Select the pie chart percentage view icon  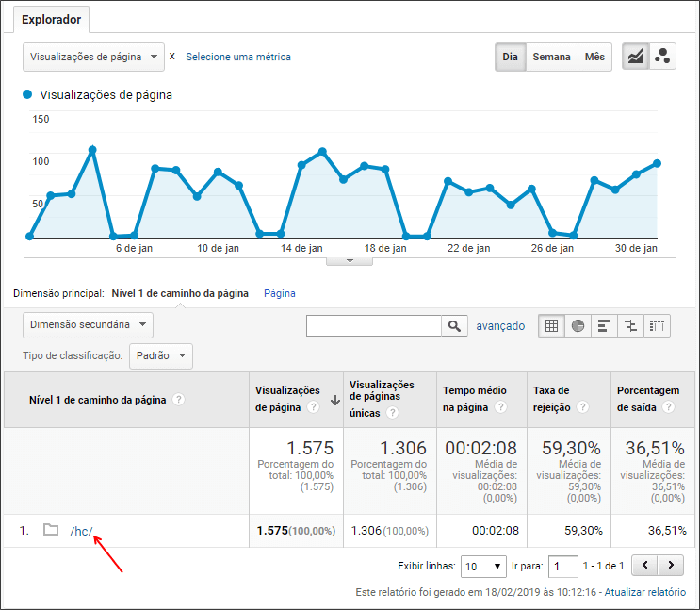pos(578,326)
